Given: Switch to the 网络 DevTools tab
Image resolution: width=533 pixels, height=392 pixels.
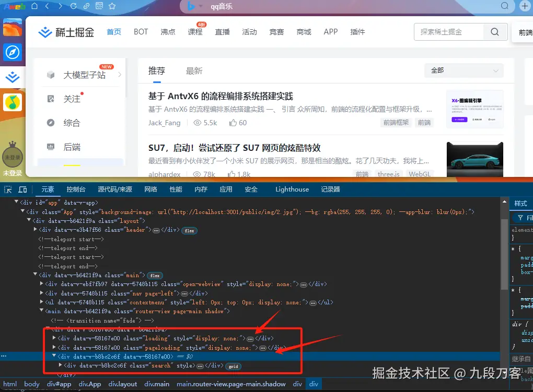Looking at the screenshot, I should (x=150, y=189).
